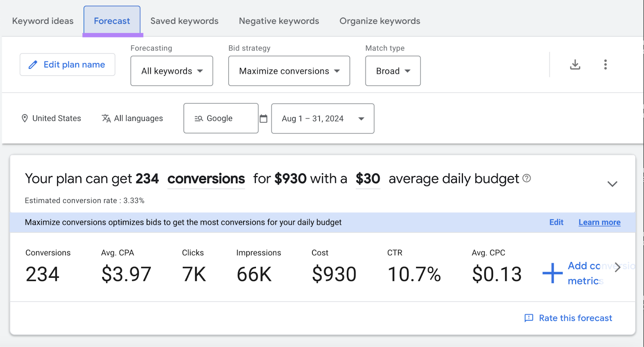Click the Google search network box
The height and width of the screenshot is (347, 644).
[x=221, y=118]
